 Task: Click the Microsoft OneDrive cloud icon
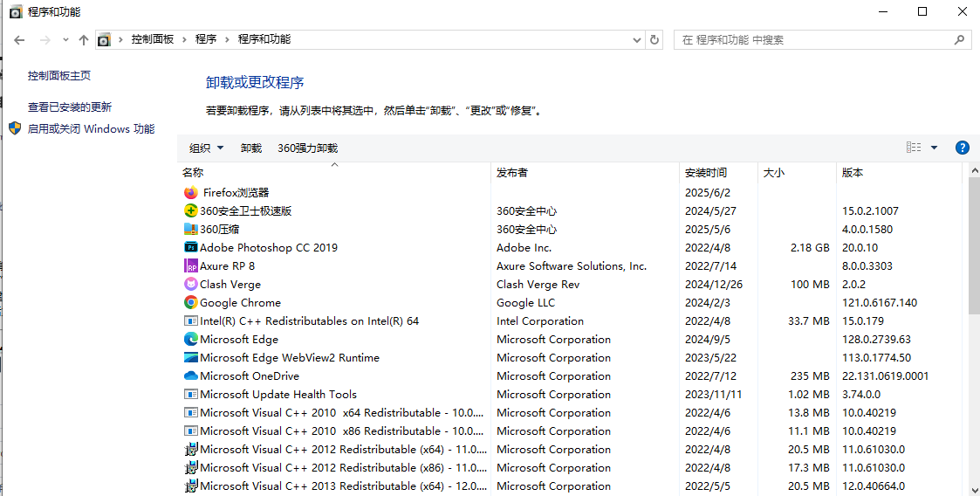coord(191,375)
